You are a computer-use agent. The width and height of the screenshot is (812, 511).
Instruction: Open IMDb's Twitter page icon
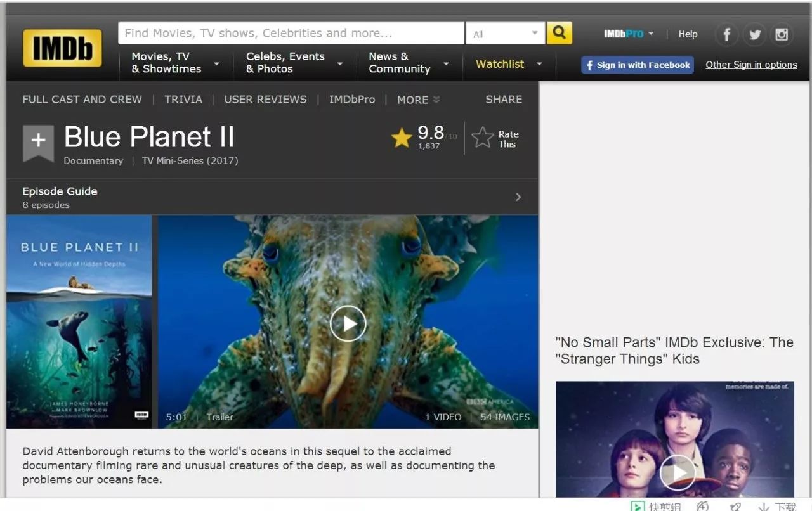tap(754, 34)
